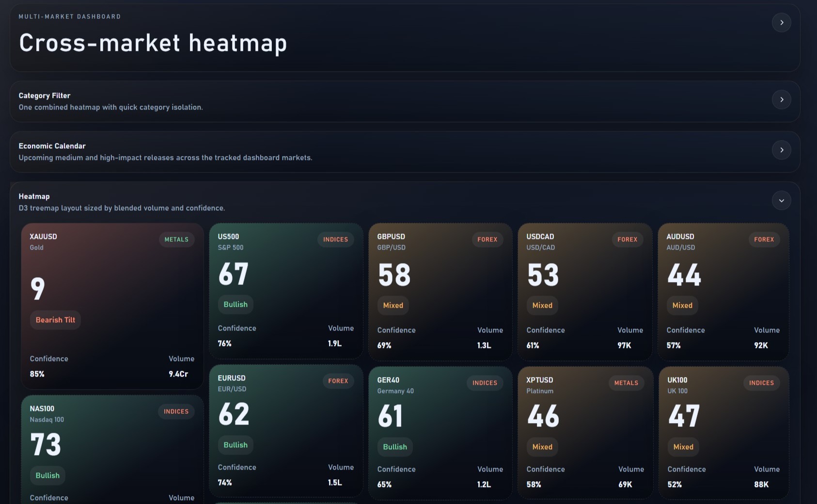Click the FOREX tag on GBPUSD
This screenshot has height=504, width=817.
pos(487,239)
